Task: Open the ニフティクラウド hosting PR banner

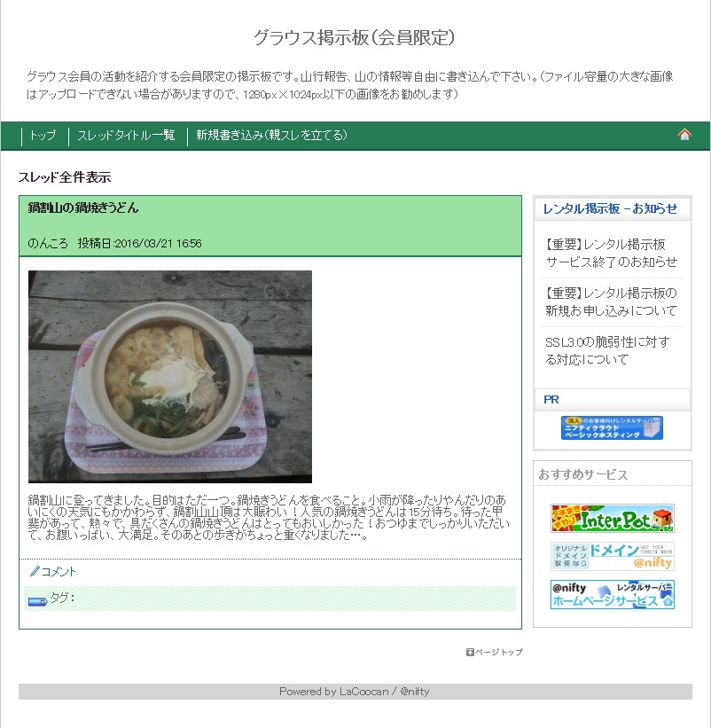Action: coord(612,427)
